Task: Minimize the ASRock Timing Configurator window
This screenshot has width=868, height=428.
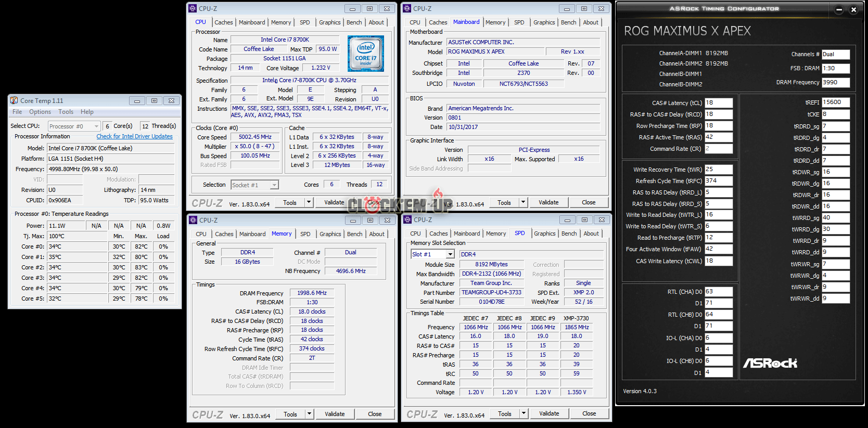Action: click(x=839, y=9)
